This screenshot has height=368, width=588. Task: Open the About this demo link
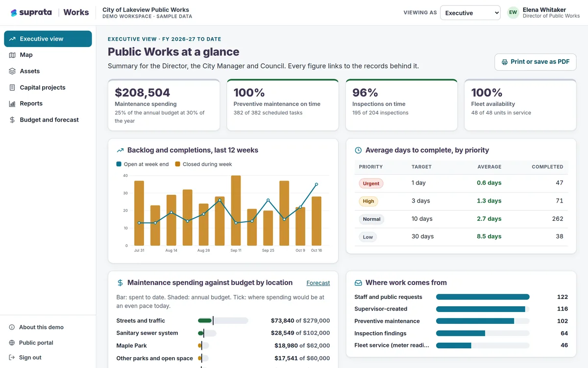pos(41,327)
